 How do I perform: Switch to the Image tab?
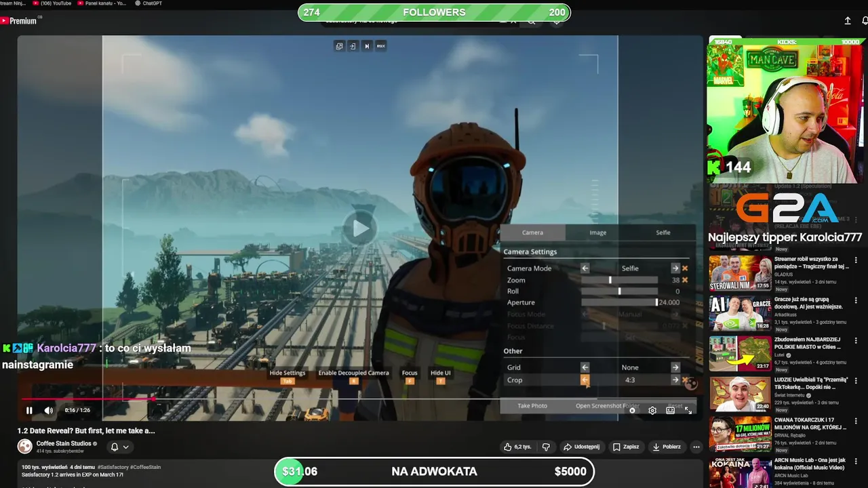tap(598, 232)
